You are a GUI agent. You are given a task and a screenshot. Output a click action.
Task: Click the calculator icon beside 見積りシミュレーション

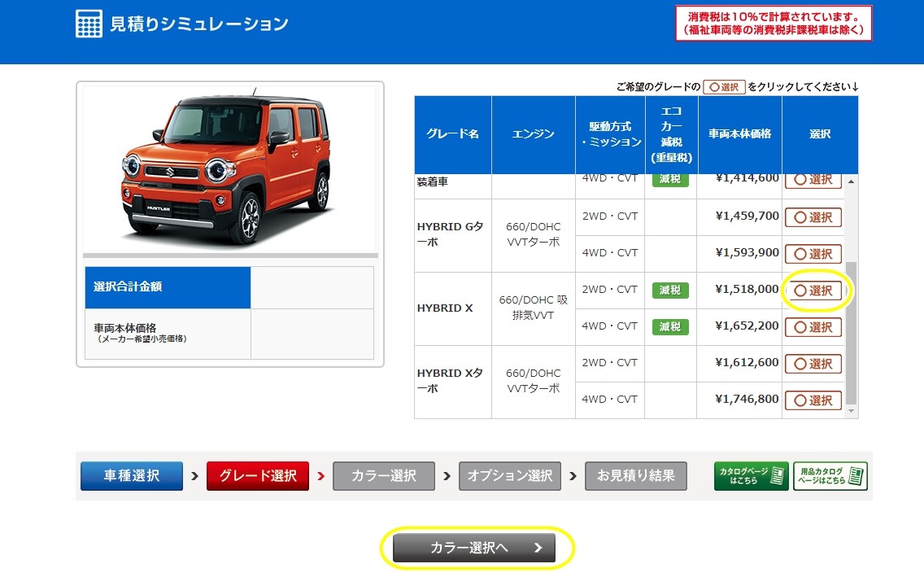89,24
